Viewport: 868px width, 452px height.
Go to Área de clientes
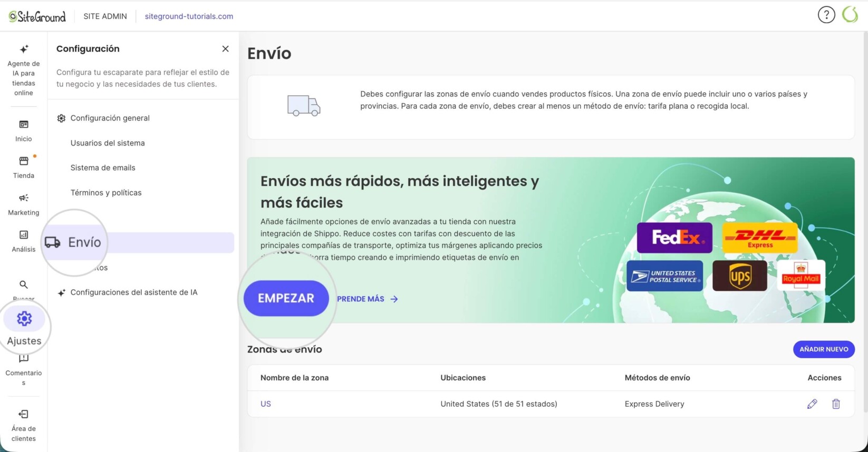24,426
